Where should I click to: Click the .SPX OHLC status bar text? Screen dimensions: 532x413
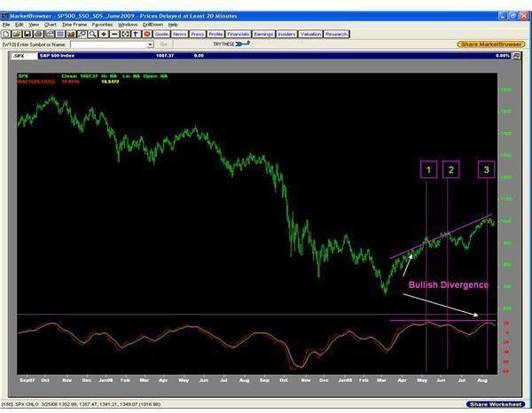pos(81,404)
